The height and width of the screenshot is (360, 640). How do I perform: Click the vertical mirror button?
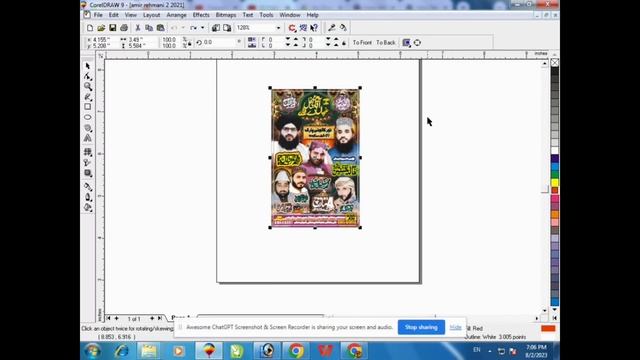point(252,45)
